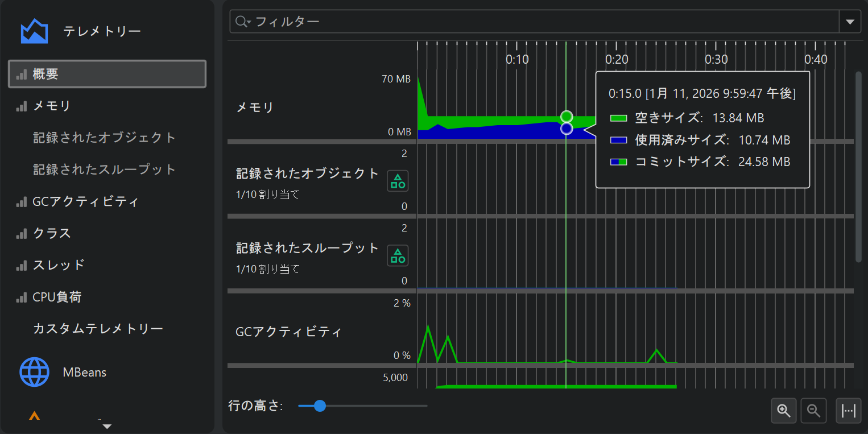The width and height of the screenshot is (868, 434).
Task: Select 記録されたオブジェクト in the sidebar
Action: [107, 138]
